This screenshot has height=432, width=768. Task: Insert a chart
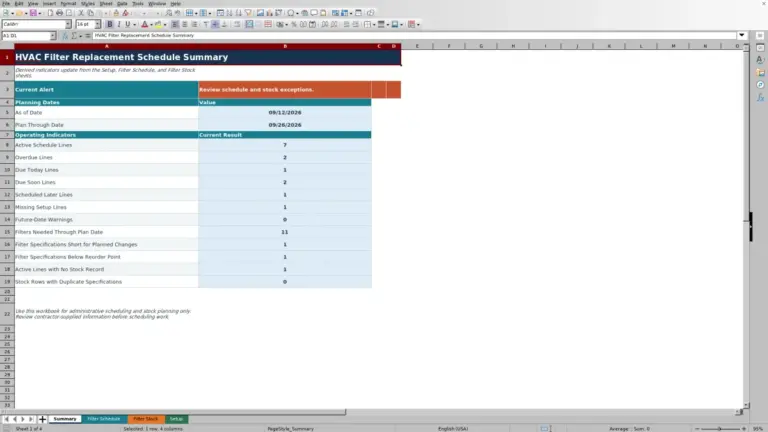tap(270, 13)
